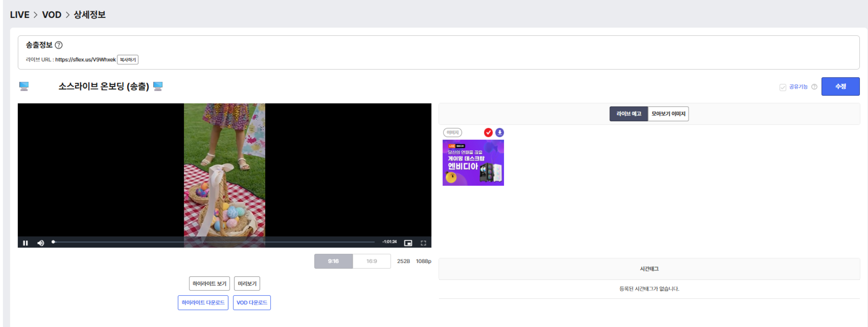Switch to 16:9 aspect ratio
Image resolution: width=868 pixels, height=327 pixels.
(x=371, y=261)
